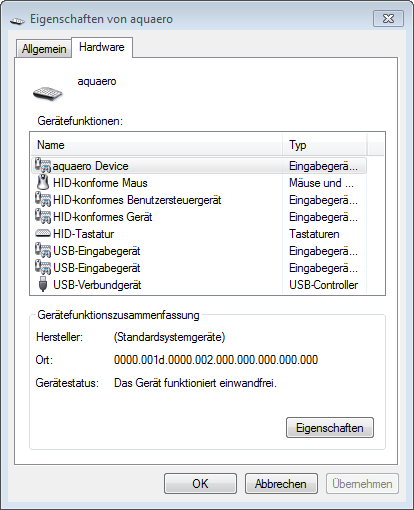The height and width of the screenshot is (510, 414).
Task: Open Eigenschaften for the selected device
Action: coord(330,428)
